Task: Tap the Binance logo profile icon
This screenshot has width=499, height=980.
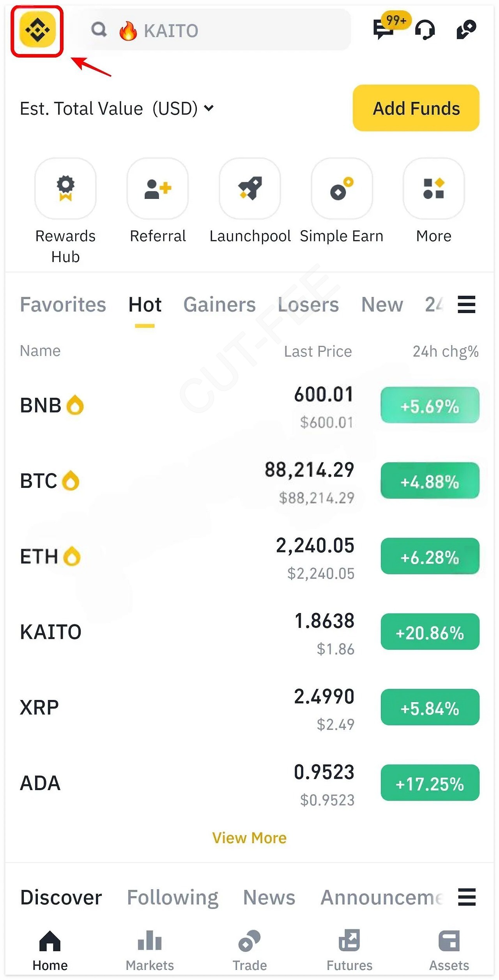Action: pos(37,30)
